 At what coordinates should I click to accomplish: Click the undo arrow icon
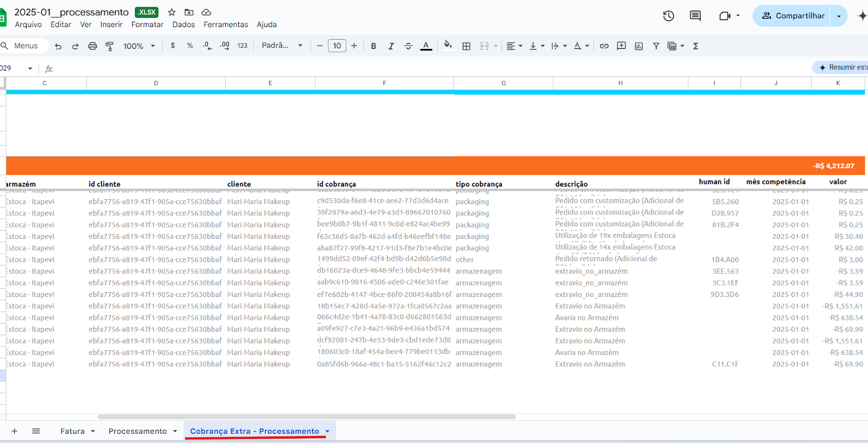tap(58, 46)
